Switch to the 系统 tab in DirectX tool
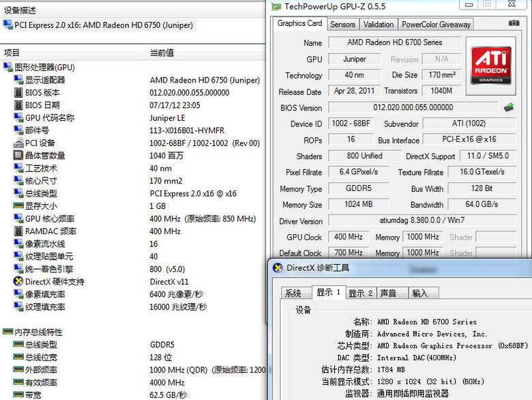Image resolution: width=532 pixels, height=400 pixels. coord(295,293)
